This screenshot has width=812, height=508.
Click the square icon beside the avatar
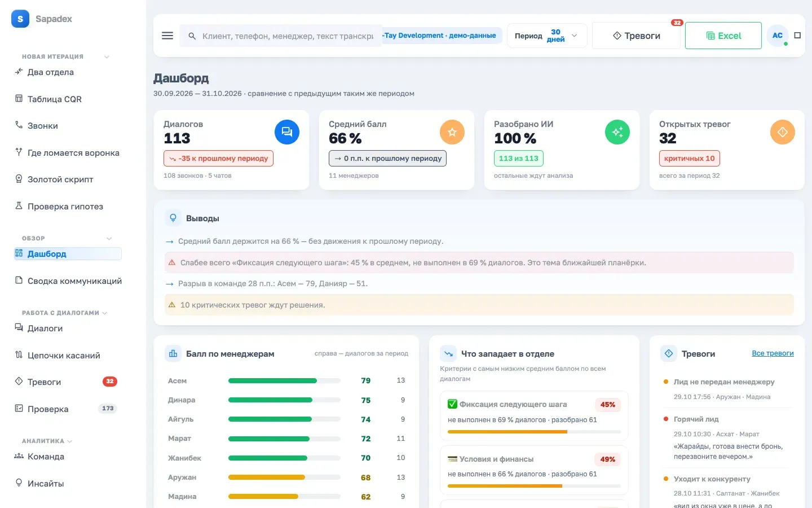coord(797,35)
